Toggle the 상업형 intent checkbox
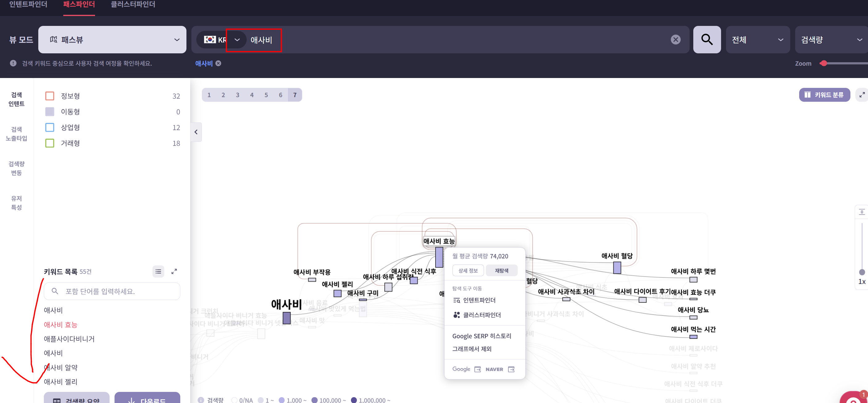 pyautogui.click(x=49, y=127)
